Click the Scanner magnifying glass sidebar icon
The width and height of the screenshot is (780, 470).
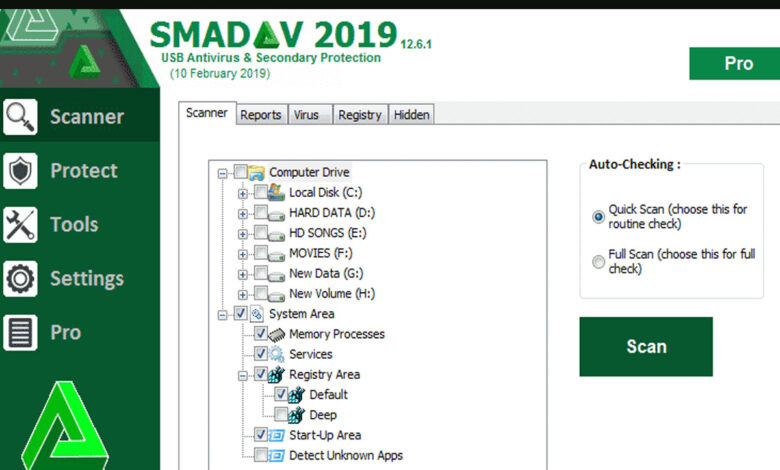tap(20, 117)
